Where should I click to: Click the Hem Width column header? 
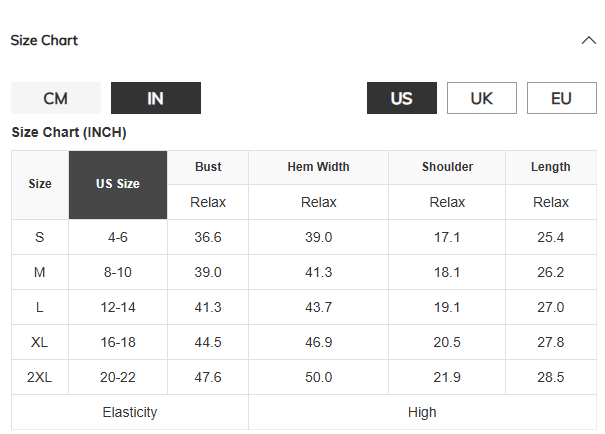(318, 167)
